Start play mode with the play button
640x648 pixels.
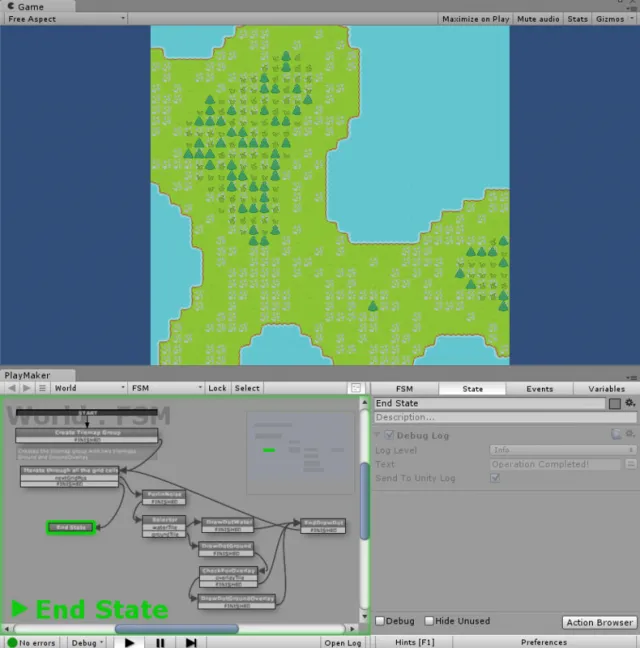click(x=129, y=643)
